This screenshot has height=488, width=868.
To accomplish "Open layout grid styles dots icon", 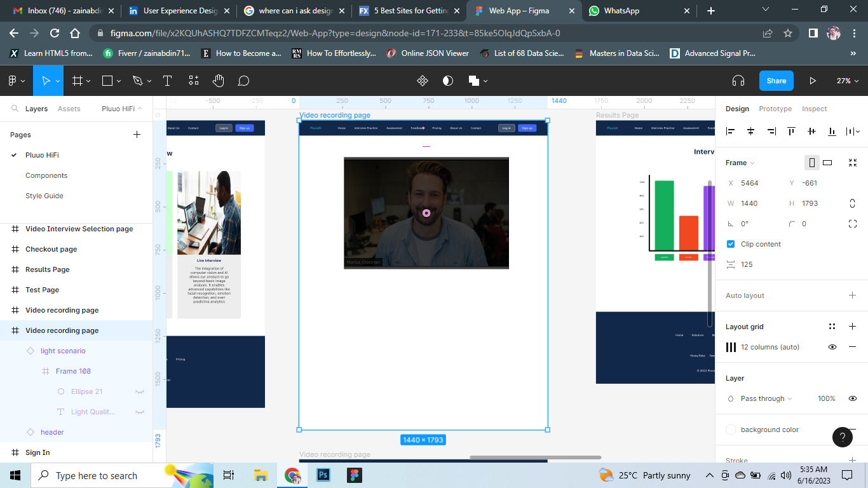I will [832, 327].
